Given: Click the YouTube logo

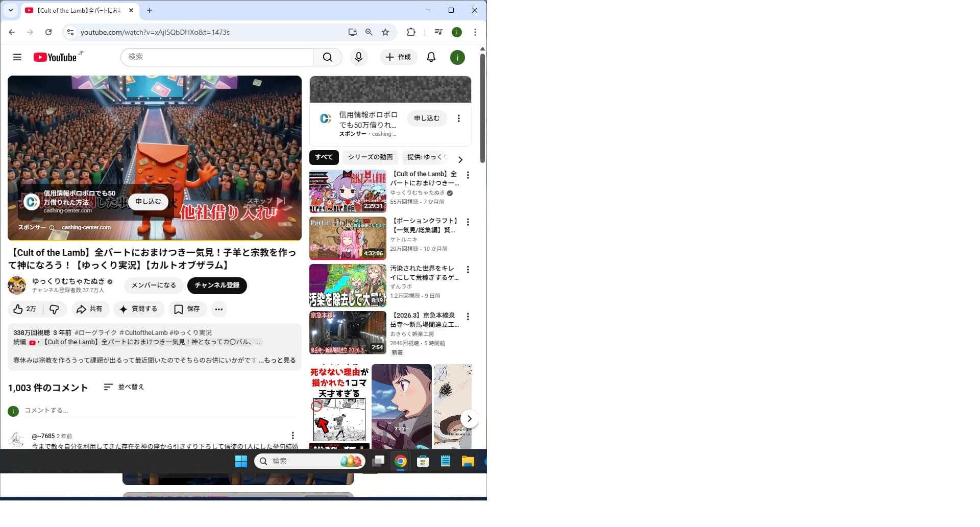Looking at the screenshot, I should (x=55, y=57).
